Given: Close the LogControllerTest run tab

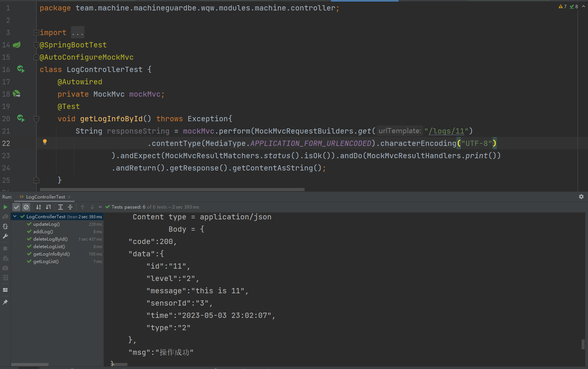Looking at the screenshot, I should pyautogui.click(x=69, y=197).
